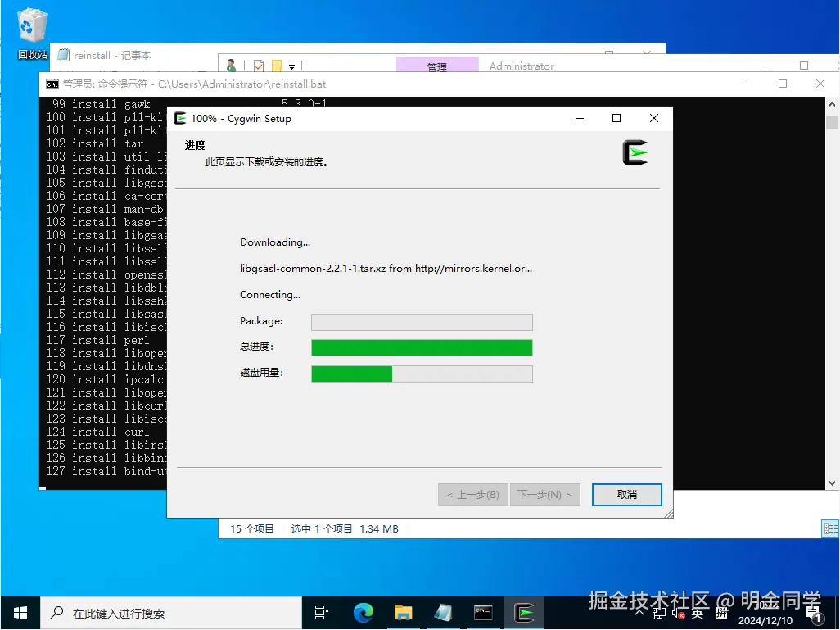Image resolution: width=840 pixels, height=630 pixels.
Task: Click the '选中 1 个项目 1.34 MB' status text
Action: tap(345, 528)
